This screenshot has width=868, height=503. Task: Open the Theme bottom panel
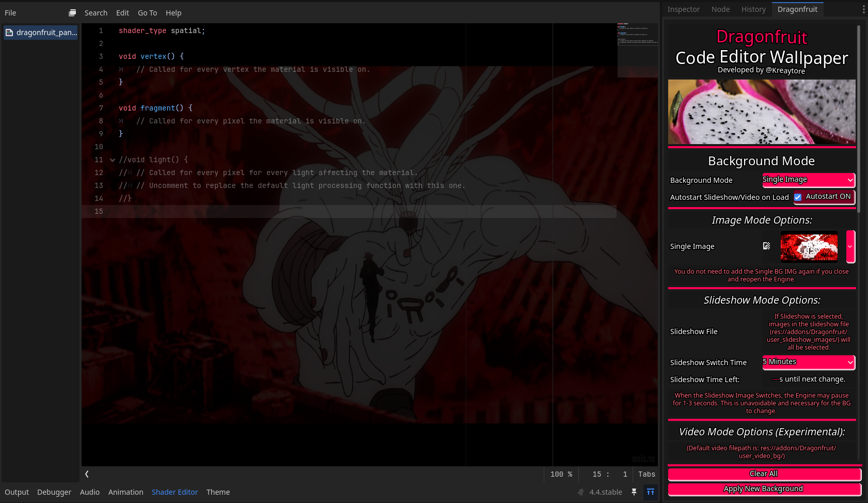[x=218, y=492]
